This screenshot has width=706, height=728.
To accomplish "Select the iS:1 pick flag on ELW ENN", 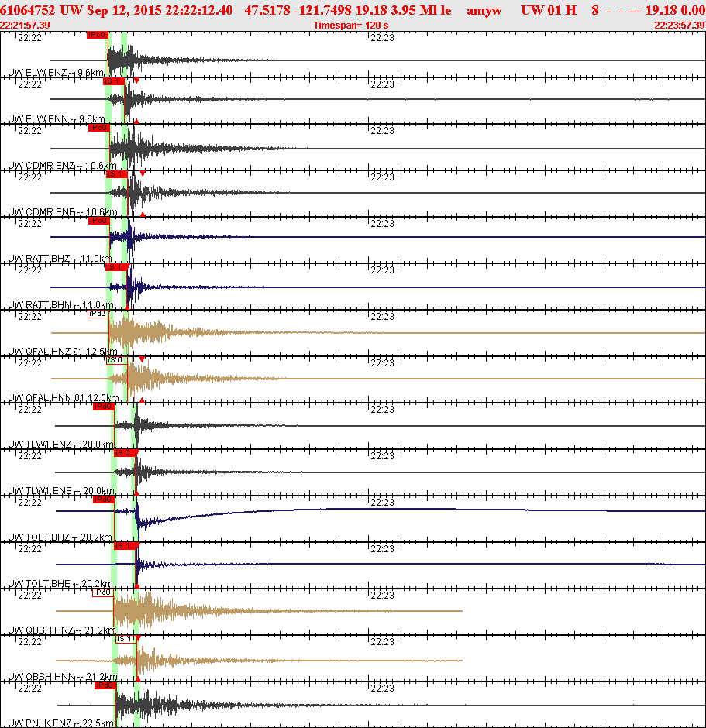I will click(114, 81).
